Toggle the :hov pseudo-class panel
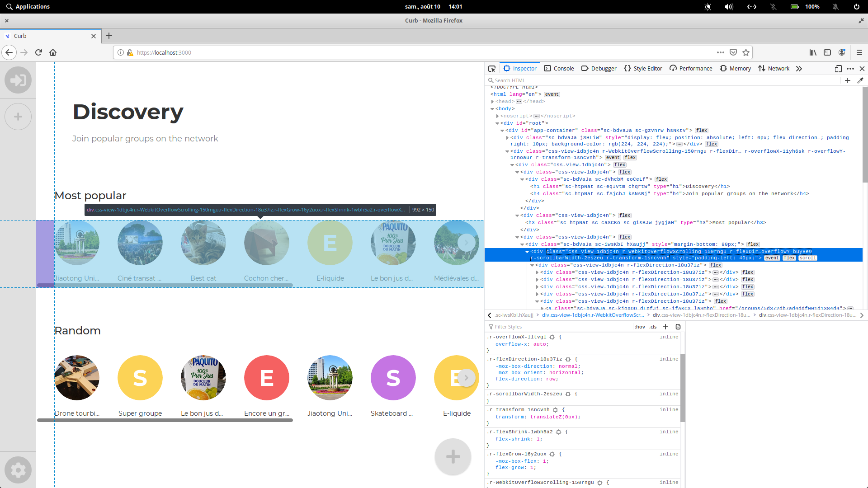Image resolution: width=868 pixels, height=488 pixels. [x=640, y=327]
